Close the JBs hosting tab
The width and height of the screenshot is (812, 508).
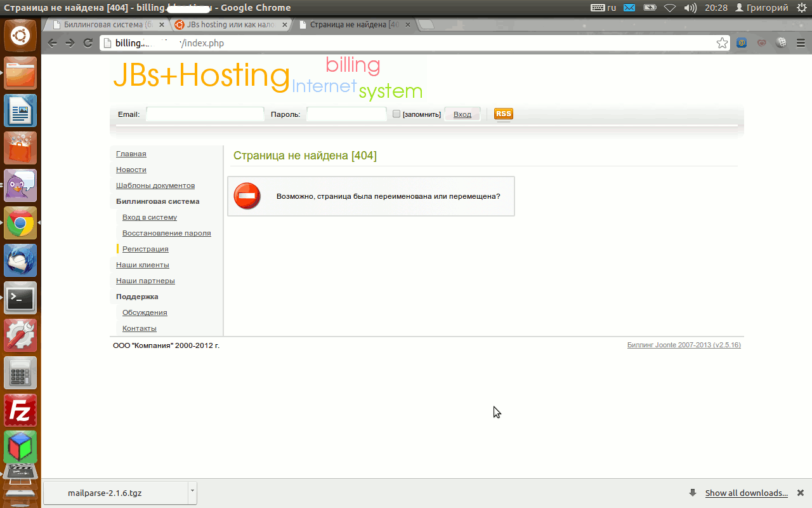point(284,25)
